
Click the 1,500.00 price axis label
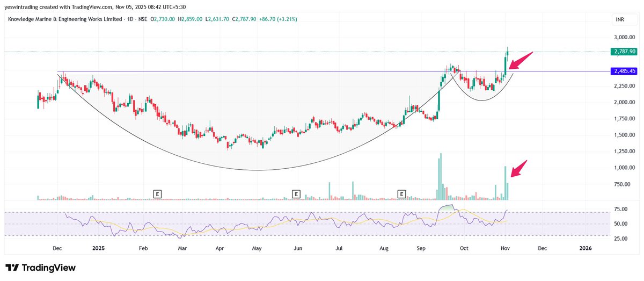(625, 135)
